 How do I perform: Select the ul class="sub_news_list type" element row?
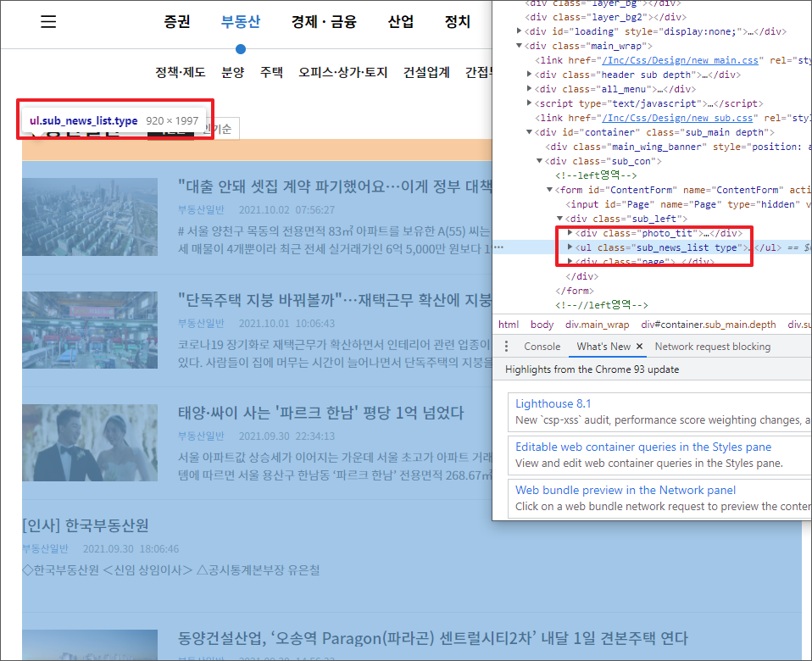[652, 247]
